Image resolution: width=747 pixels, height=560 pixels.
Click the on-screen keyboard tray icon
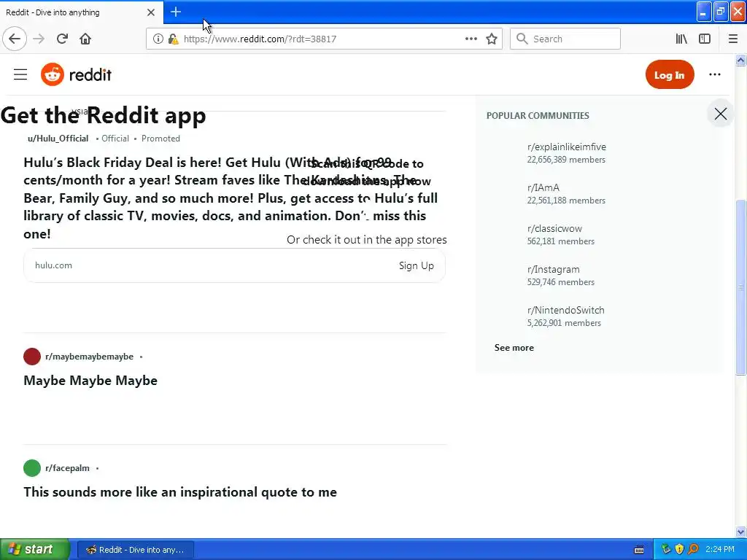[639, 550]
